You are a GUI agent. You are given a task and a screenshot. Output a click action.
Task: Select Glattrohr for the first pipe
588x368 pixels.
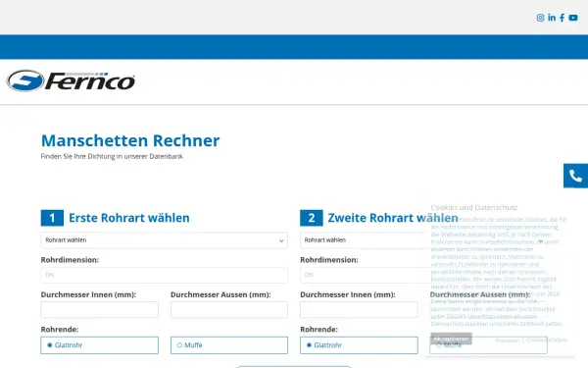99,345
